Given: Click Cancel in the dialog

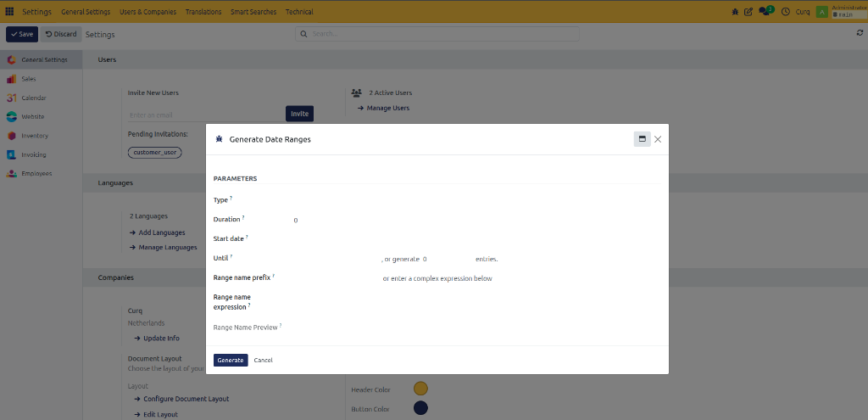Looking at the screenshot, I should (x=263, y=360).
